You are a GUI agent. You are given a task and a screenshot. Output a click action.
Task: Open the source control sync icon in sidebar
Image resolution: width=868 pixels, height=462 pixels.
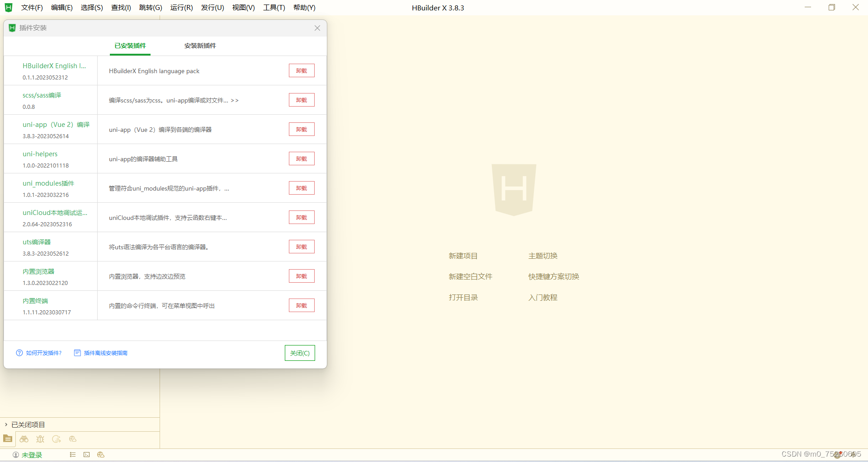(57, 439)
